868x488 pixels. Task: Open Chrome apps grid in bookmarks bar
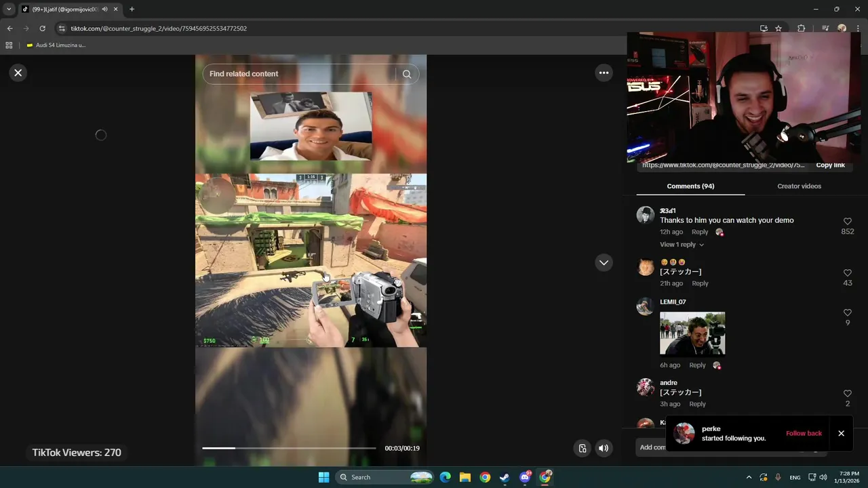pyautogui.click(x=9, y=45)
